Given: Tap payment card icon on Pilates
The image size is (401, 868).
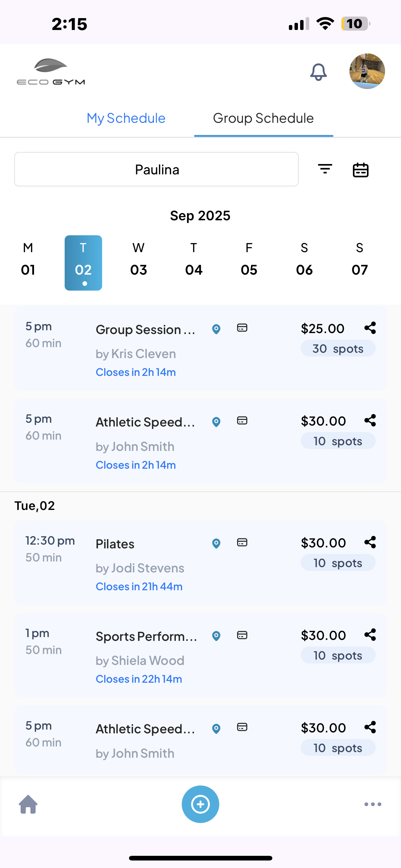Looking at the screenshot, I should (242, 542).
